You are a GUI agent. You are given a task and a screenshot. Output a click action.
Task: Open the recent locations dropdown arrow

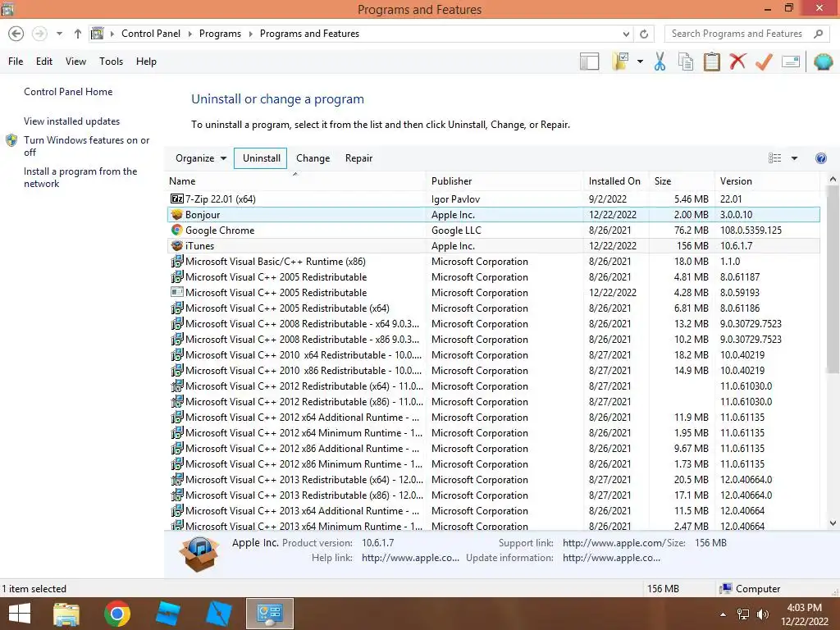tap(59, 34)
